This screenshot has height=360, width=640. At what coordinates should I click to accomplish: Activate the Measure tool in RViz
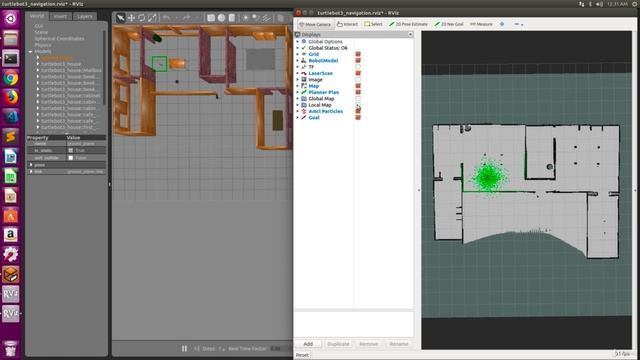click(481, 24)
